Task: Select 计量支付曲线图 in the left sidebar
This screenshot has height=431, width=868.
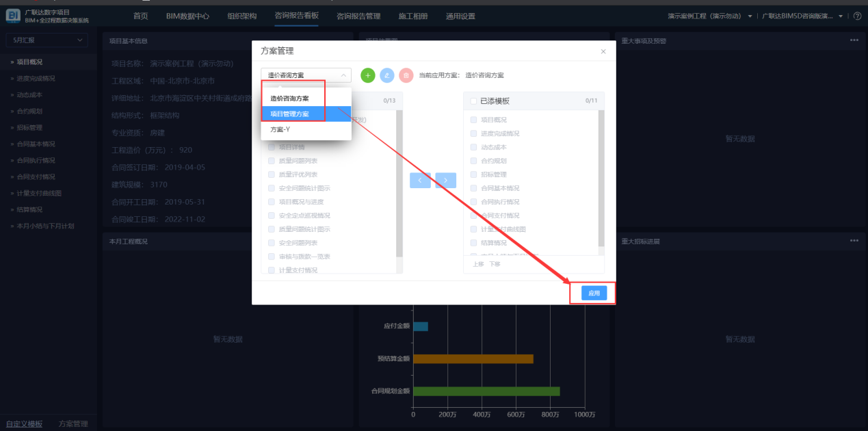Action: click(49, 194)
